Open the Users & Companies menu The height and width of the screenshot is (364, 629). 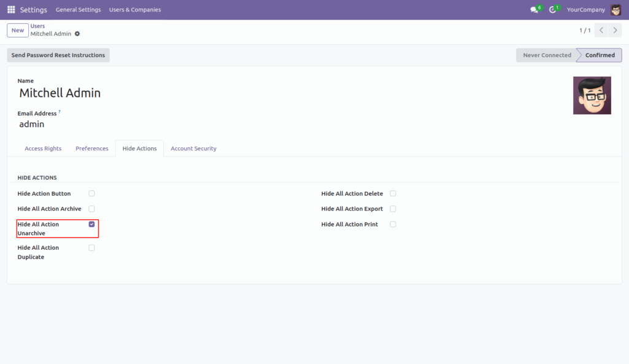[x=135, y=9]
